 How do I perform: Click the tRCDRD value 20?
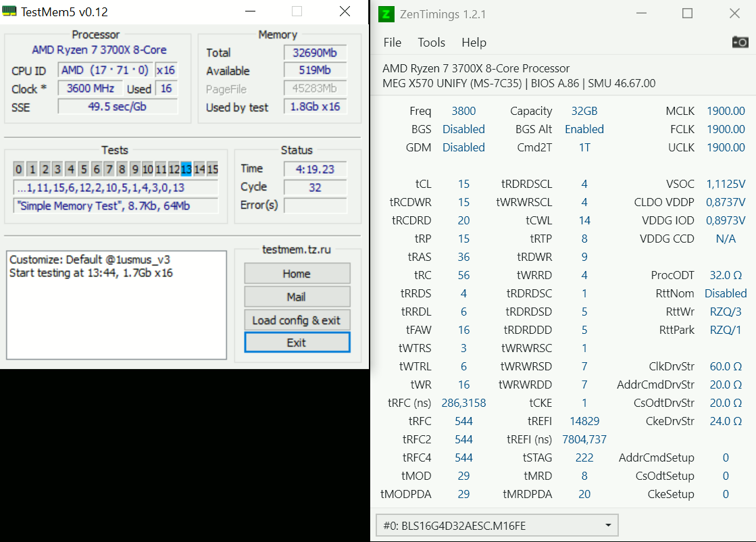(464, 220)
